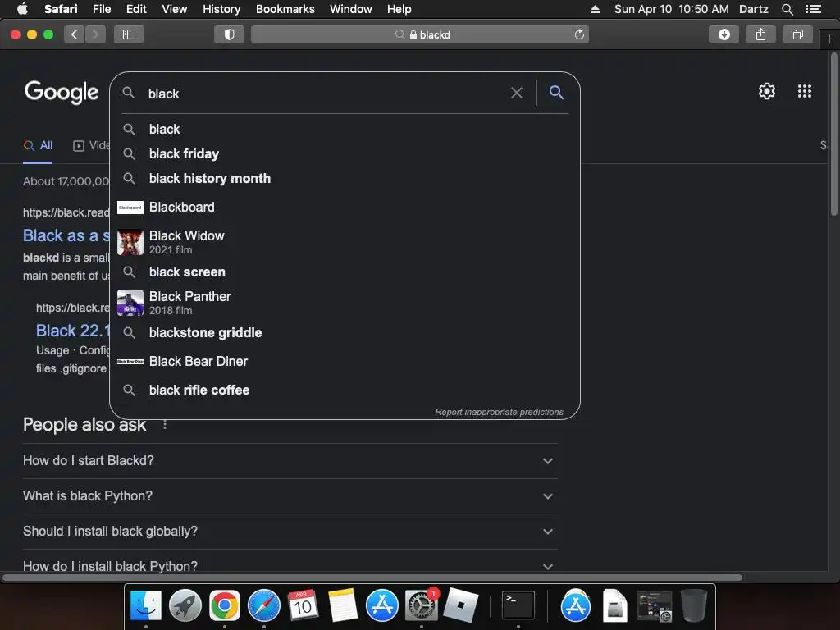This screenshot has height=630, width=840.
Task: Choose the blackstone griddle suggestion
Action: 345,333
